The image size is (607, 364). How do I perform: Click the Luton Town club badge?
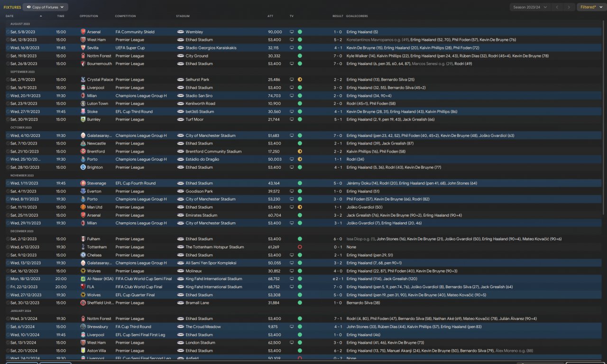(83, 103)
